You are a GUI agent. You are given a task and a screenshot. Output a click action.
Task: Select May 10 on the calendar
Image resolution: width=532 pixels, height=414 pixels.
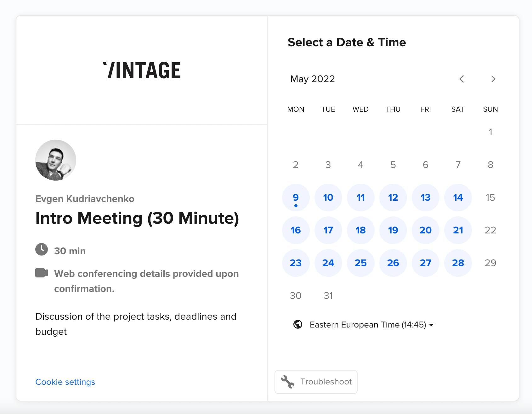coord(328,198)
